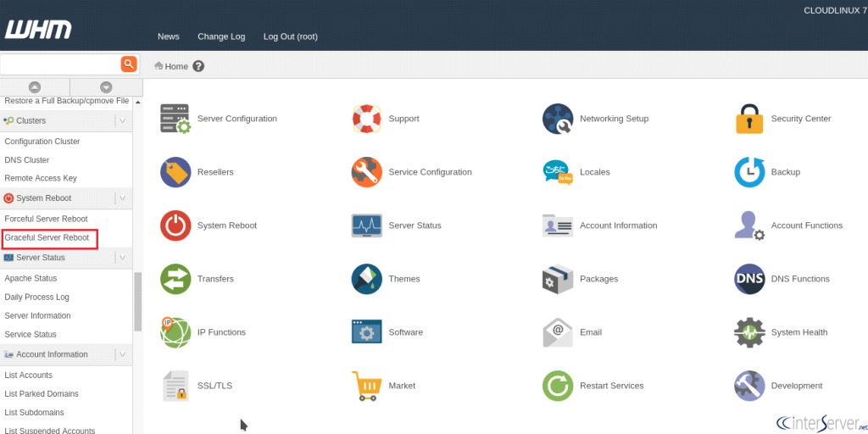The image size is (868, 434).
Task: Open the News menu item
Action: pyautogui.click(x=169, y=36)
